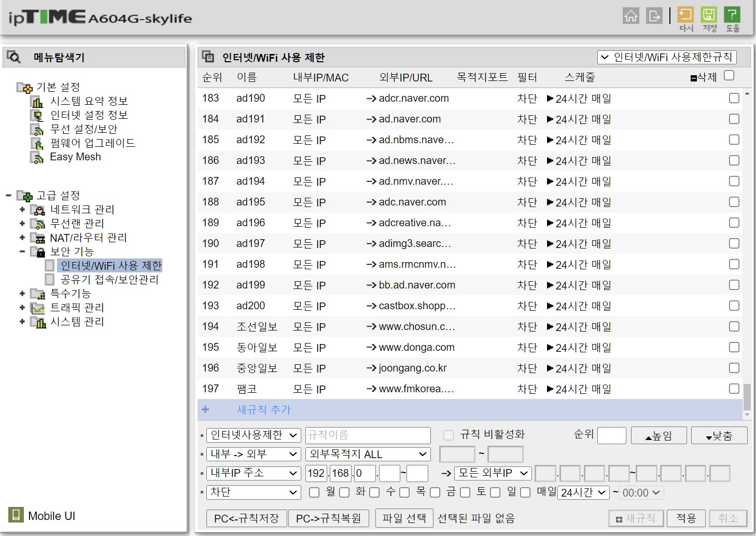Viewport: 756px width, 536px height.
Task: Check the delete box for 펨코 rule
Action: (734, 389)
